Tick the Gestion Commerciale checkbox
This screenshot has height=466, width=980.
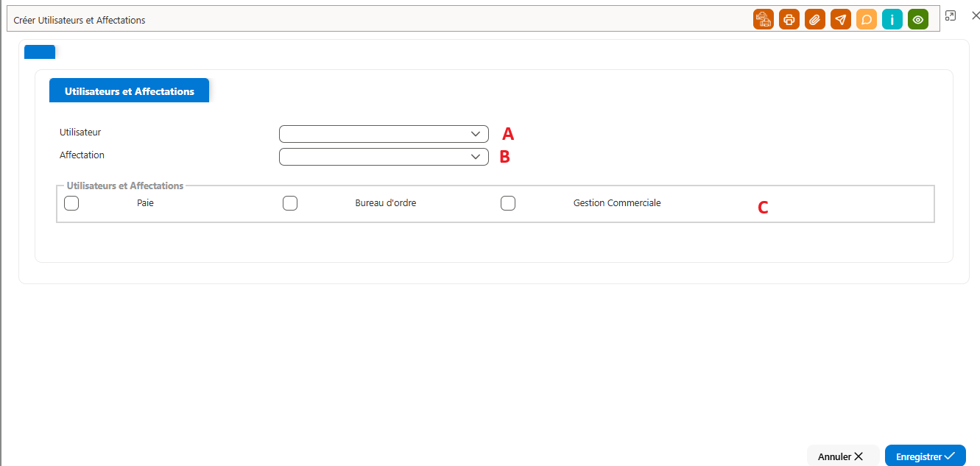(x=508, y=203)
